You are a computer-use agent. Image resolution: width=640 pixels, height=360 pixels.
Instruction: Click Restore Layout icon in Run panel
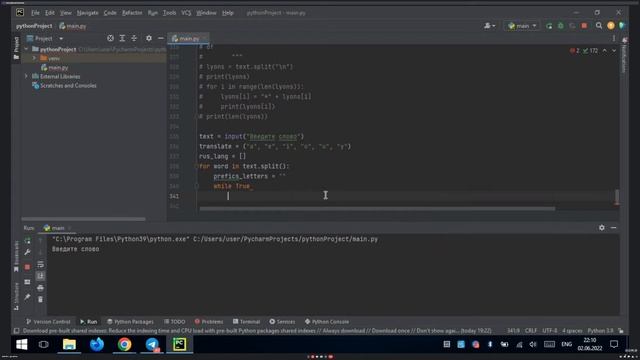[27, 282]
